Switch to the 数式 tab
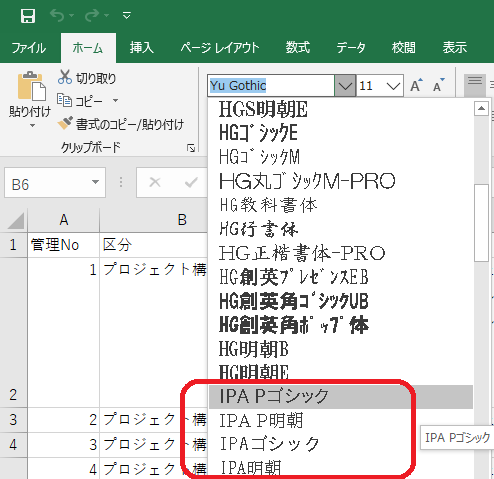This screenshot has width=494, height=479. point(298,48)
